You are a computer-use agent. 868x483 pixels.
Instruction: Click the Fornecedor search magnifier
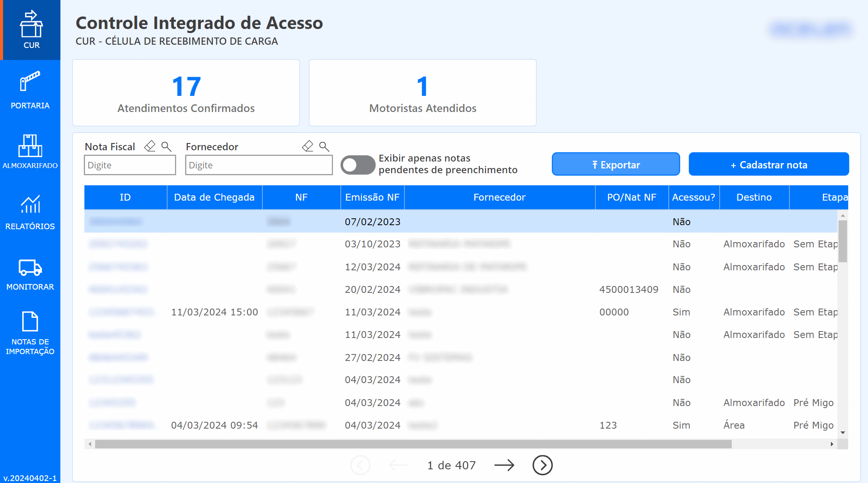[324, 146]
